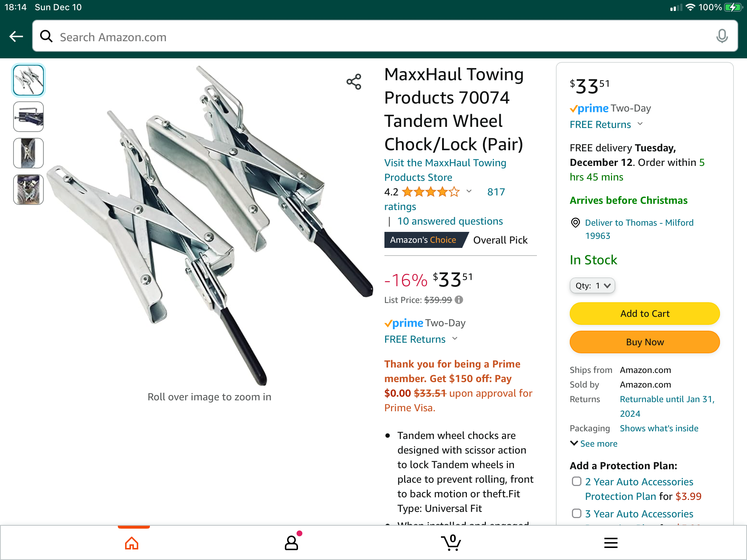Tap the microphone voice search icon

click(721, 36)
